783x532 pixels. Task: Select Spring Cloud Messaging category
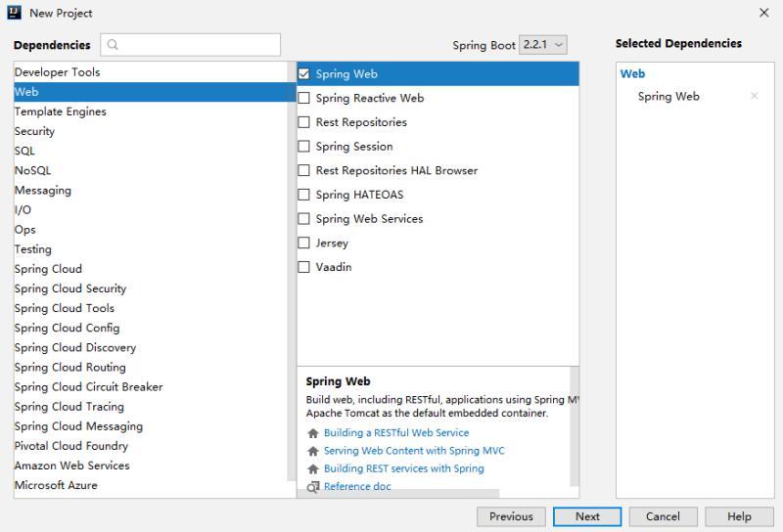tap(151, 426)
